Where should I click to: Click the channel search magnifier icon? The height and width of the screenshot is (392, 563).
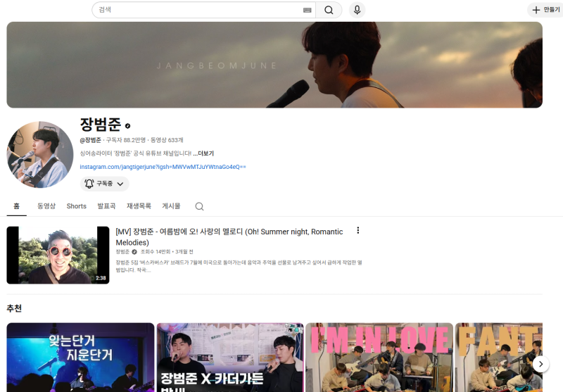coord(199,206)
